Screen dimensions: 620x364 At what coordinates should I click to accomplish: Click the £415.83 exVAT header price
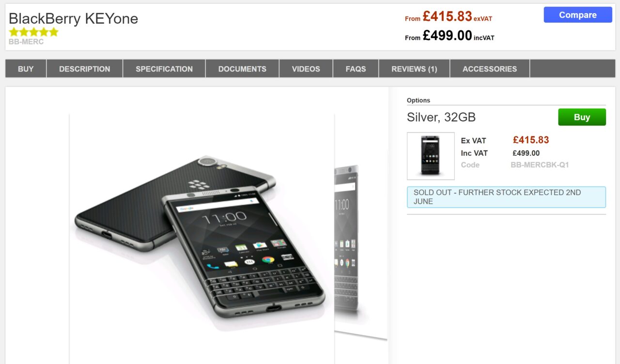coord(449,16)
